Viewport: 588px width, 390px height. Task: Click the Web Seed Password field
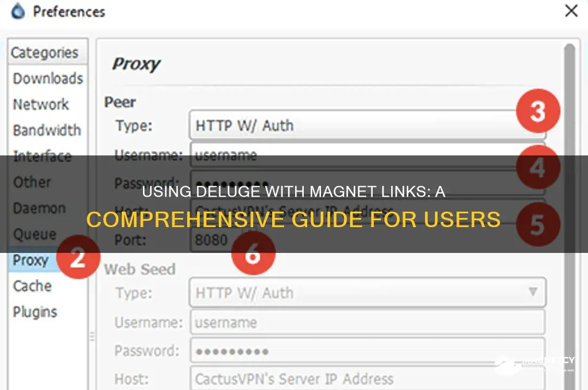tap(367, 351)
